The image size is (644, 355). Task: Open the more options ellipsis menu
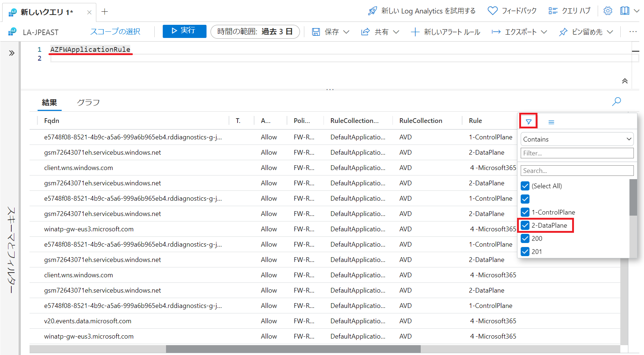[x=633, y=32]
